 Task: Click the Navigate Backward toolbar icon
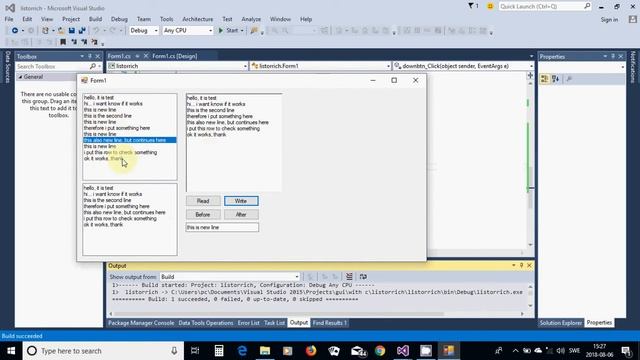(15, 31)
